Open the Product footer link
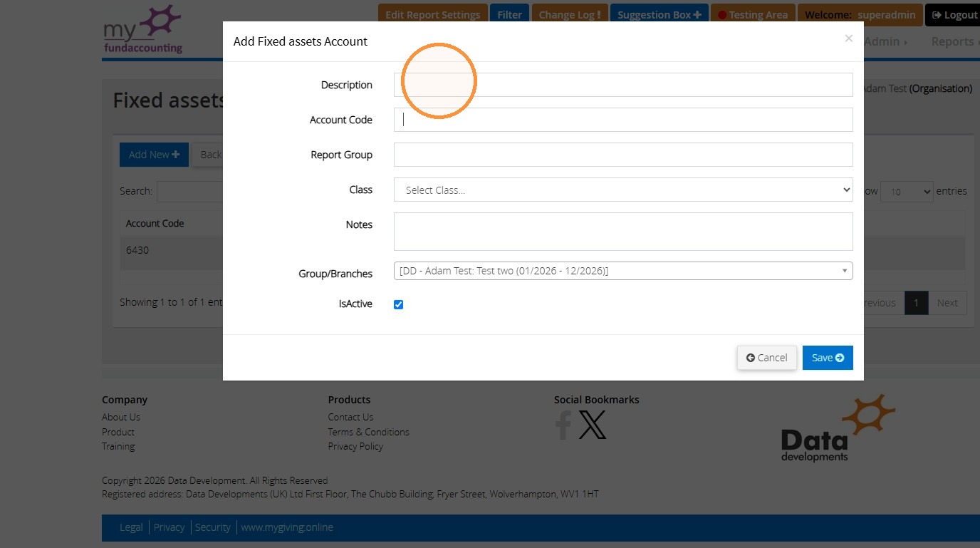Viewport: 980px width, 548px height. click(118, 432)
